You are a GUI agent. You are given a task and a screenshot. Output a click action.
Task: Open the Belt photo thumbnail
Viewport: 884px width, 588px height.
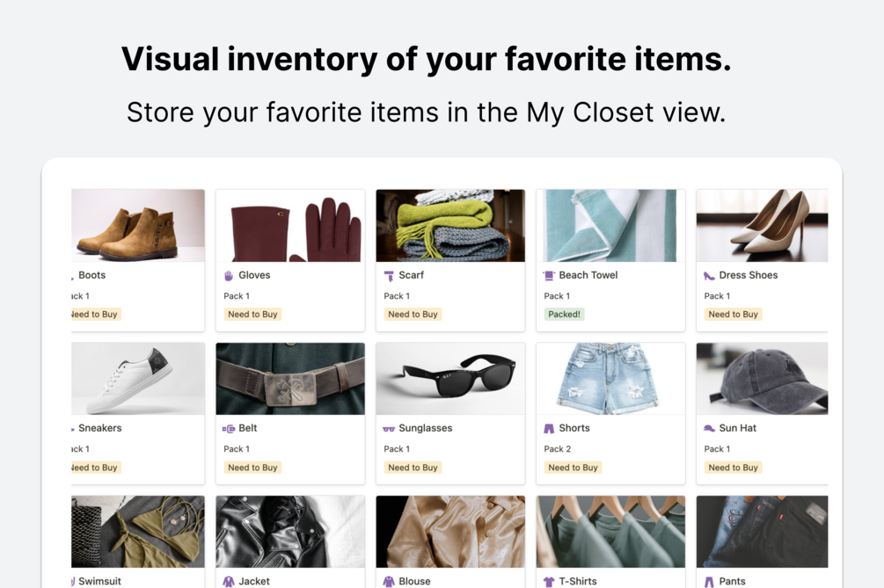[x=290, y=379]
